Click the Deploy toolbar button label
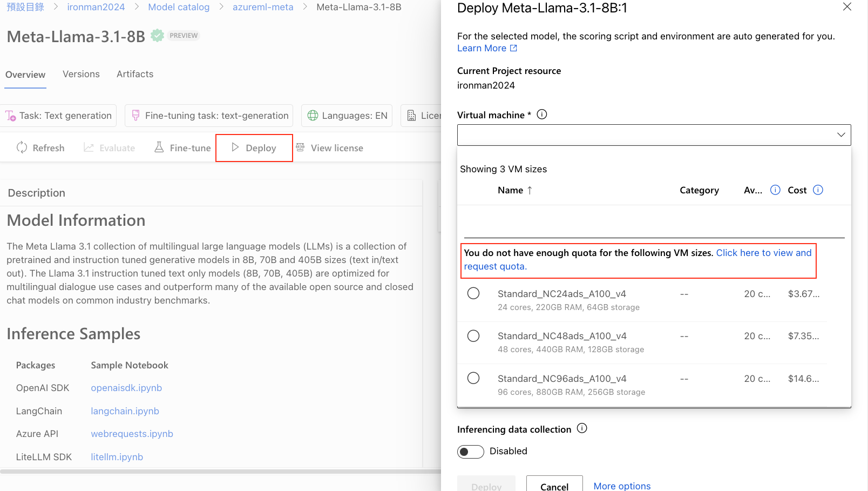Viewport: 868px width, 491px height. point(261,148)
